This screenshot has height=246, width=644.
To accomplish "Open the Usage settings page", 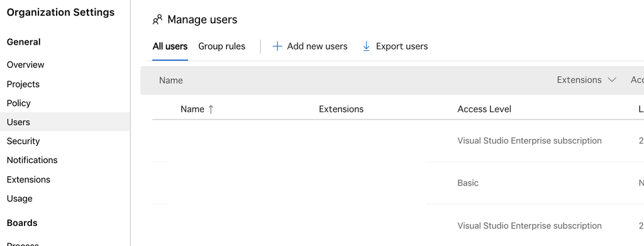I will click(19, 199).
